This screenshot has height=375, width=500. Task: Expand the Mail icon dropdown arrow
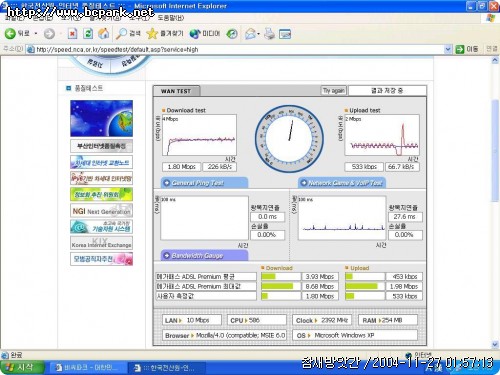click(x=258, y=34)
